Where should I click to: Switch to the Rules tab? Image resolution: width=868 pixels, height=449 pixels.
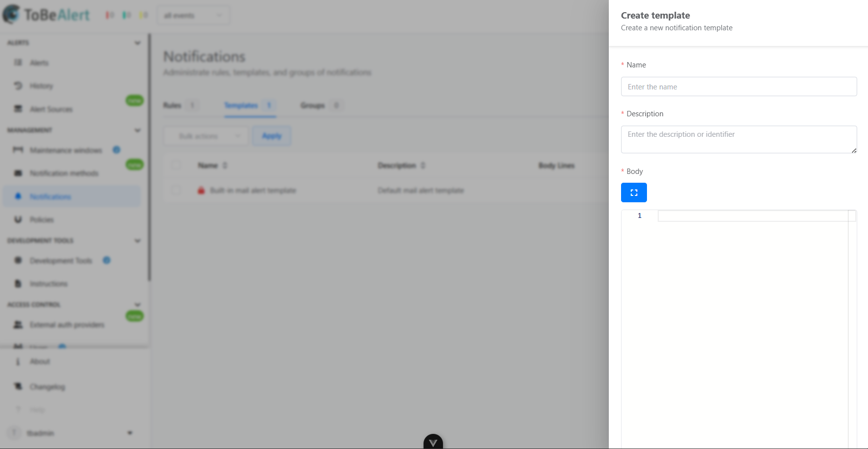[180, 105]
